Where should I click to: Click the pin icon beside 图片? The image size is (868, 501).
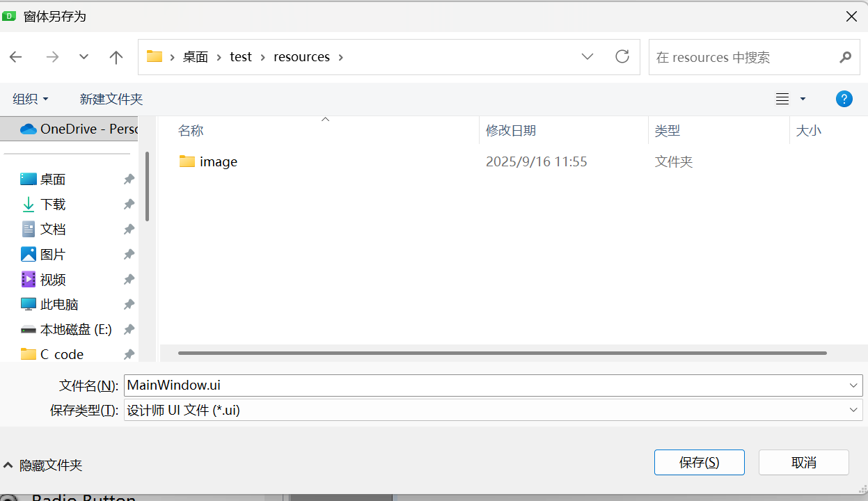129,255
